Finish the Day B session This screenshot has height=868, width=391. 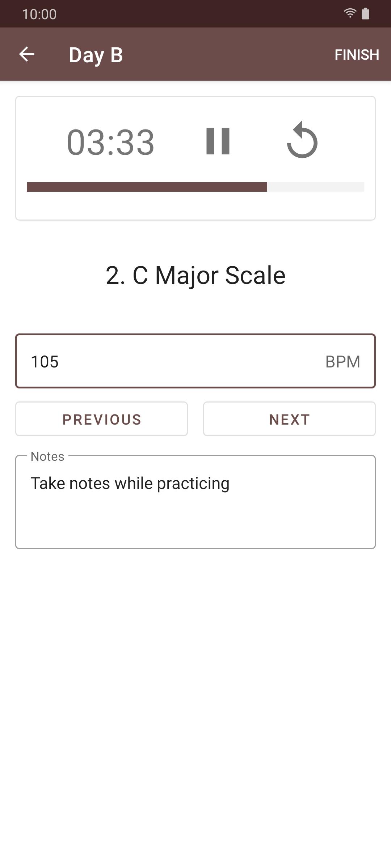pyautogui.click(x=357, y=55)
